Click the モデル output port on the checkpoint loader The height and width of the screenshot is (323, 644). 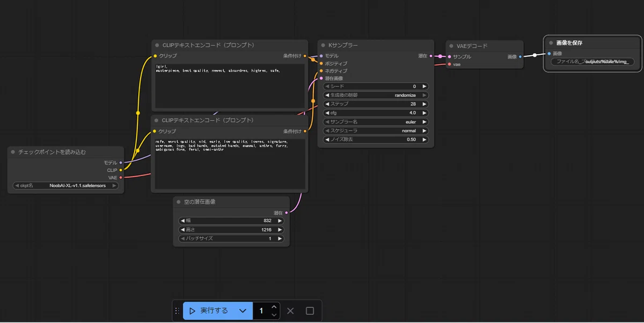click(121, 162)
